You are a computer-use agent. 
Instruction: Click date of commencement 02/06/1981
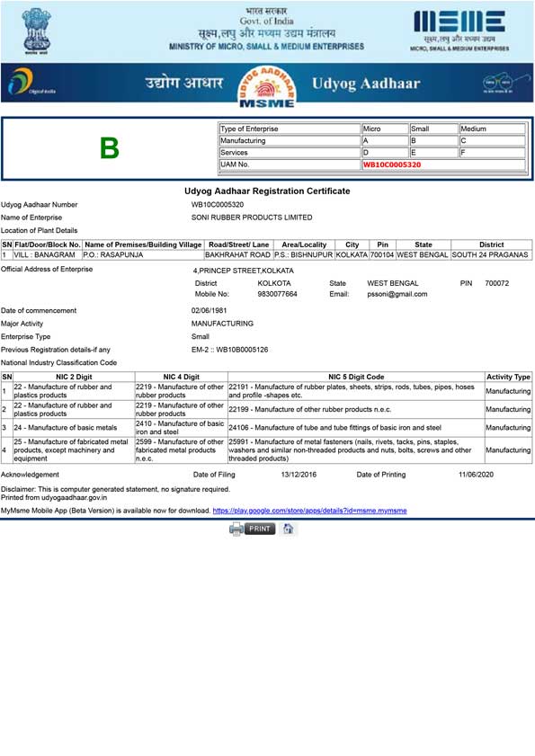click(209, 310)
